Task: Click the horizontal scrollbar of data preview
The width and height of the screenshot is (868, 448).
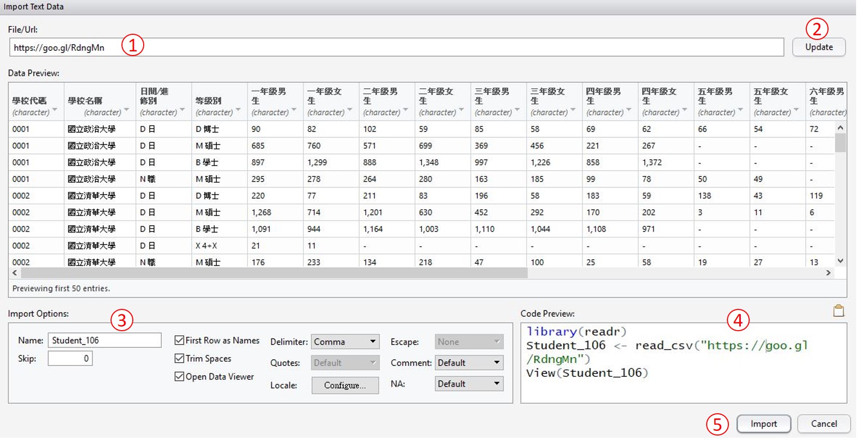Action: (274, 273)
